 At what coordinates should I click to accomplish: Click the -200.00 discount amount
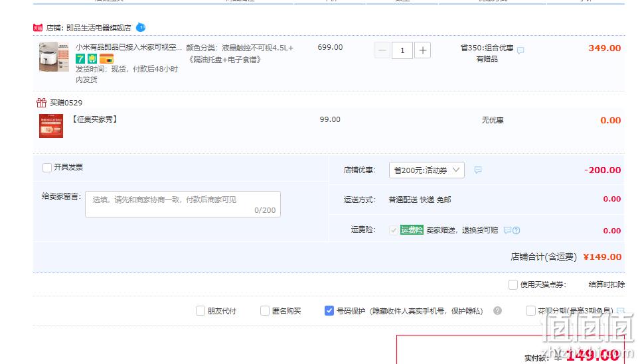[602, 170]
